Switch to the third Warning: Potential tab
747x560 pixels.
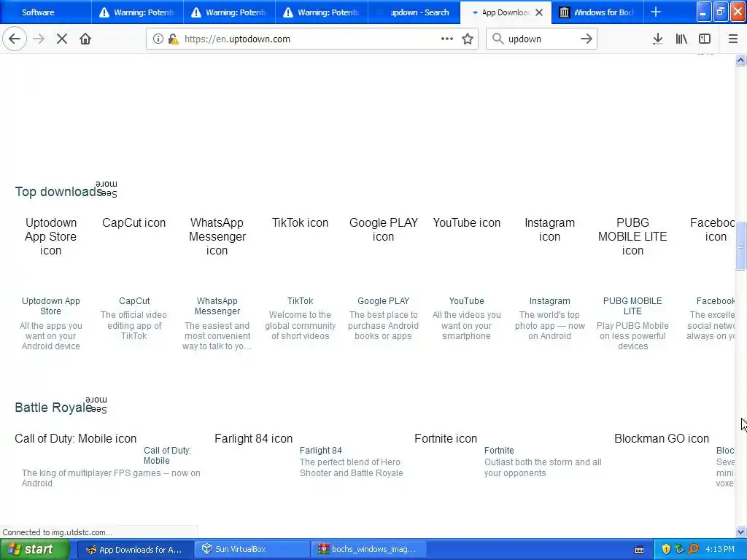point(321,12)
